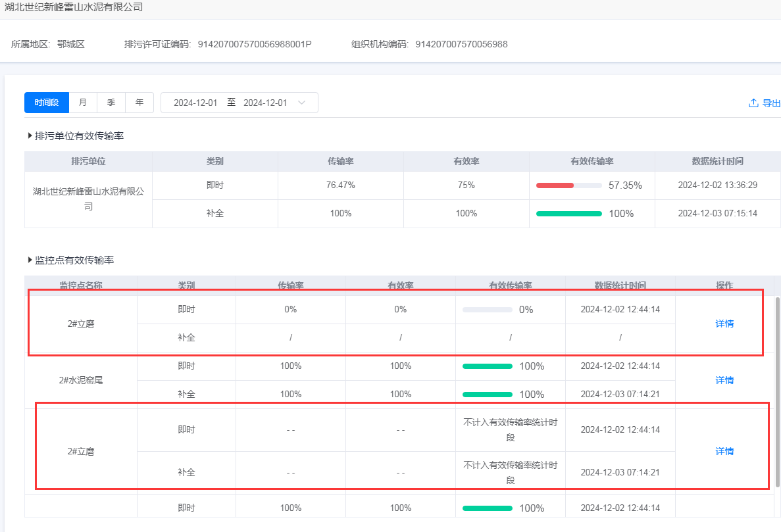Click permit code 914207007570056988001P

(x=255, y=44)
